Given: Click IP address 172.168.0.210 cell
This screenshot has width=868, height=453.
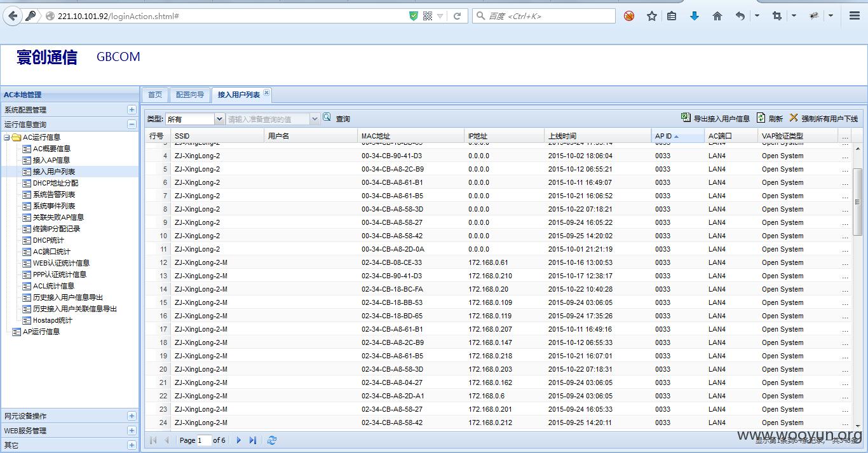Looking at the screenshot, I should [490, 276].
